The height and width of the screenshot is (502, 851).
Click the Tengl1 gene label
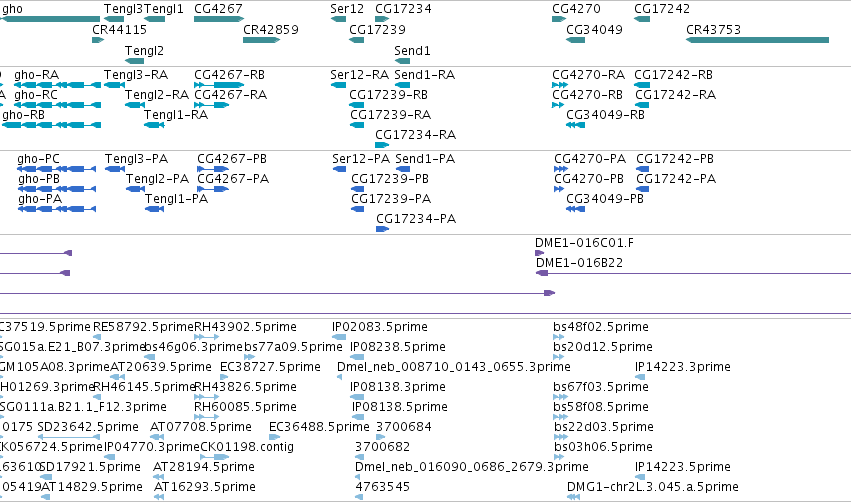164,9
